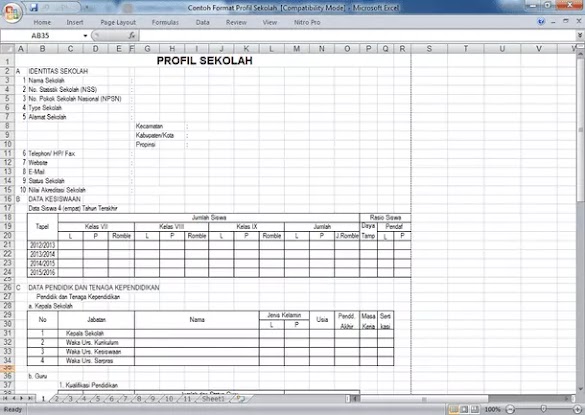Adjust the zoom slider handle
The height and width of the screenshot is (415, 585).
coord(544,409)
